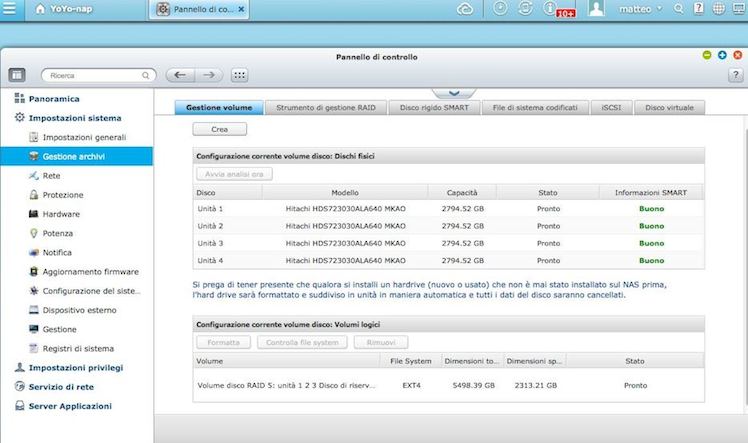Click the Crea button
Viewport: 748px width, 443px height.
pyautogui.click(x=219, y=129)
